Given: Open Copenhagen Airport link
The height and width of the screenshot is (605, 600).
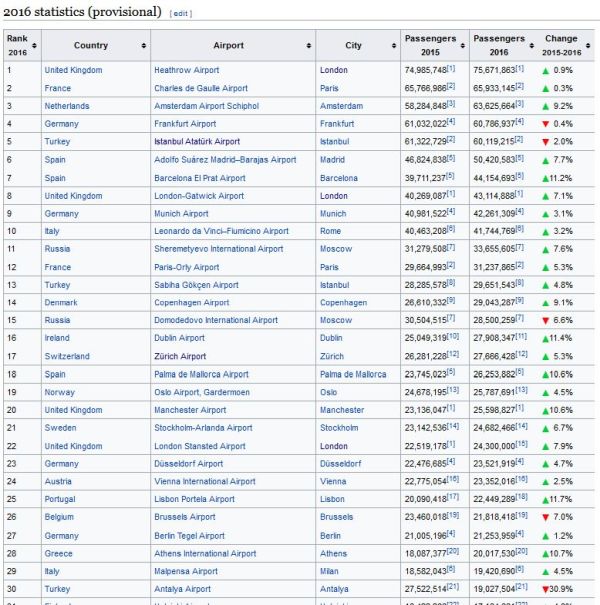Looking at the screenshot, I should click(x=191, y=302).
